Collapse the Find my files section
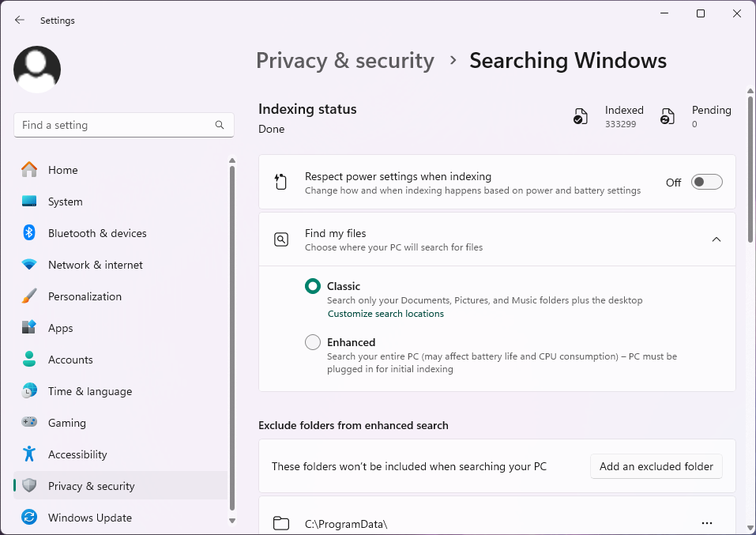The height and width of the screenshot is (535, 756). (717, 239)
